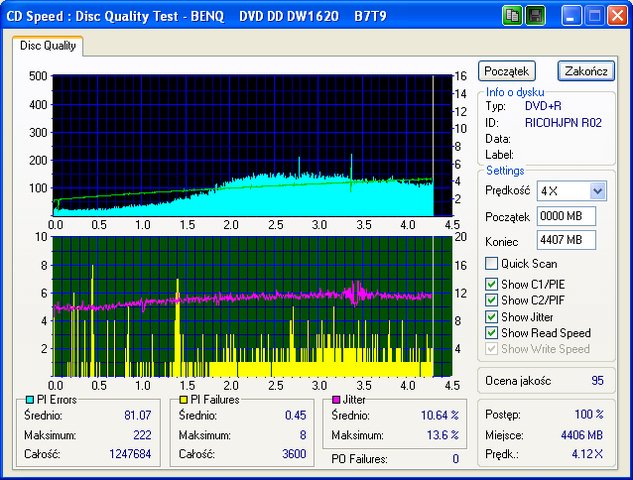This screenshot has width=633, height=480.
Task: Click the Jitter maximum 13.6 %
Action: [x=443, y=435]
